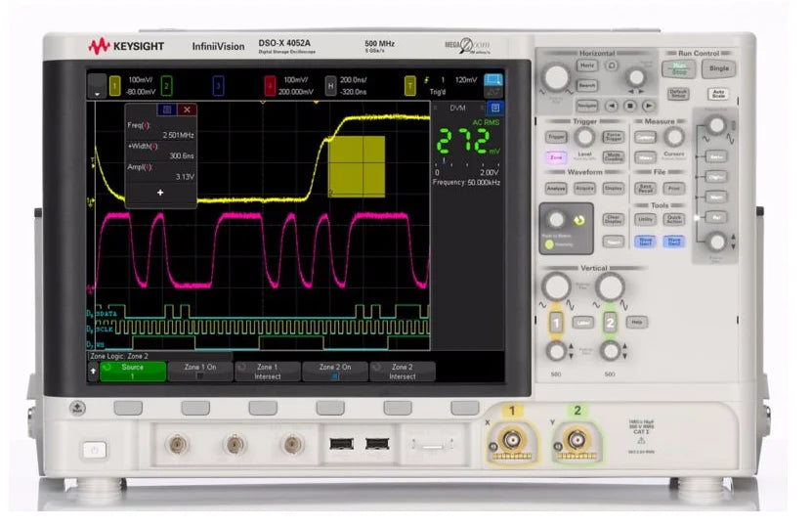Toggle the Zone 1 On checkbox softkey

click(x=200, y=371)
